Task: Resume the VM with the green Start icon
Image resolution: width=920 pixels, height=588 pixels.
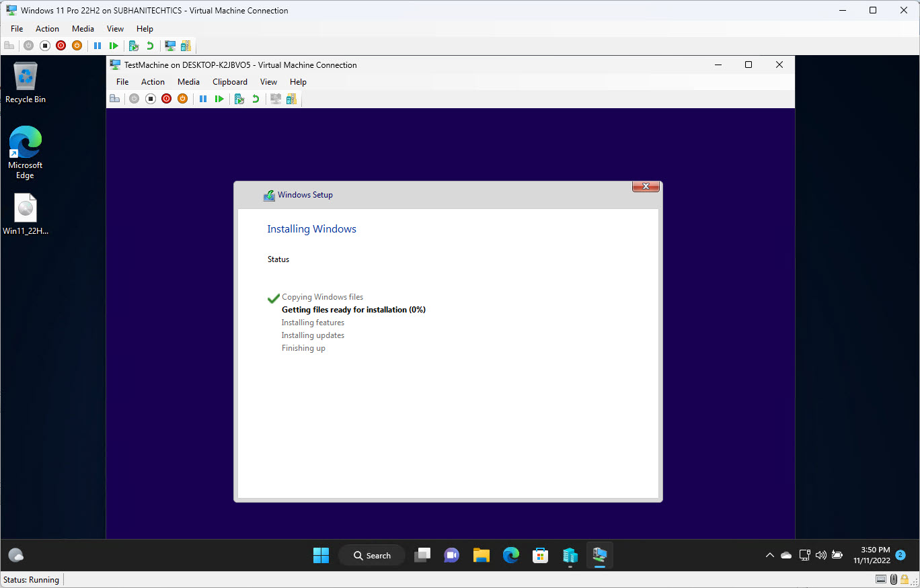Action: click(219, 98)
